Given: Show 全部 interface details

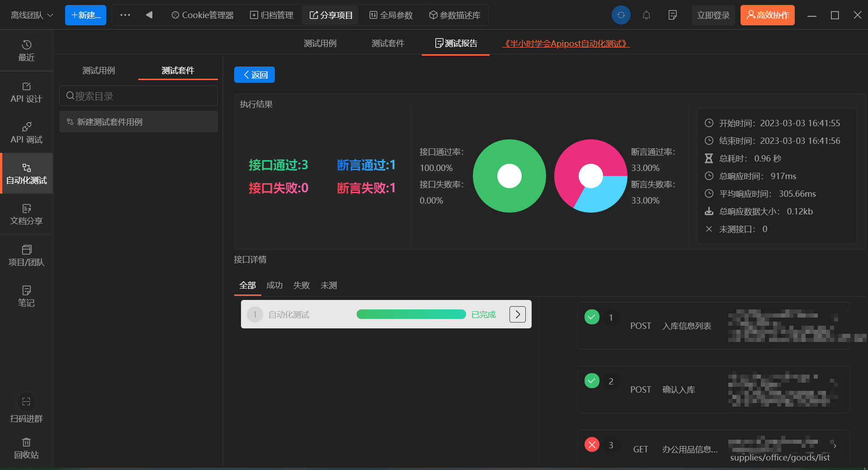Looking at the screenshot, I should point(248,285).
